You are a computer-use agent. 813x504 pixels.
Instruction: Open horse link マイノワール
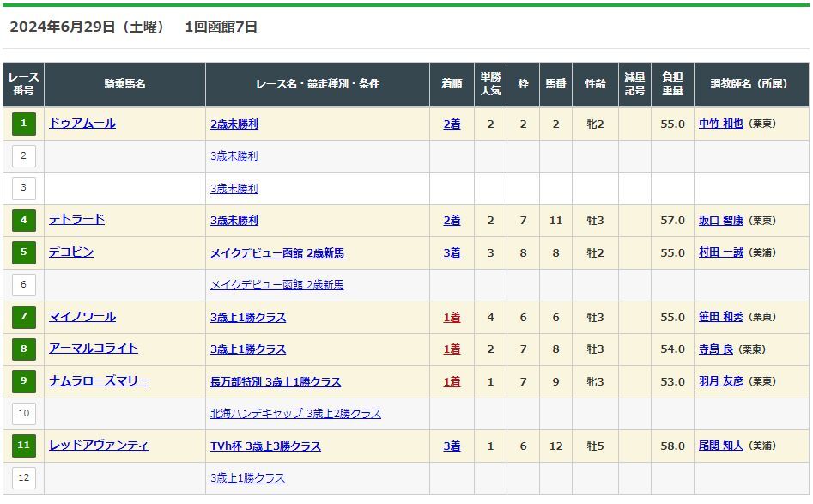(82, 316)
